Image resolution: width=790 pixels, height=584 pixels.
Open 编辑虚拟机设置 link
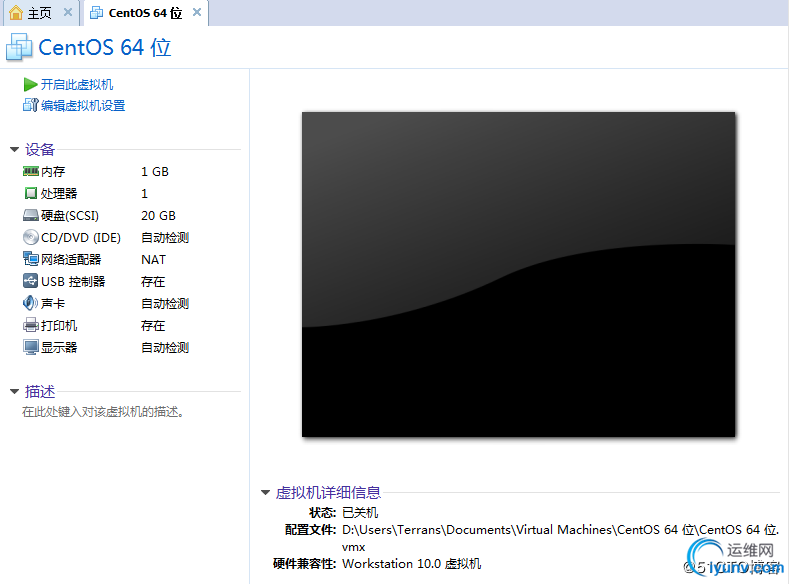tap(83, 105)
